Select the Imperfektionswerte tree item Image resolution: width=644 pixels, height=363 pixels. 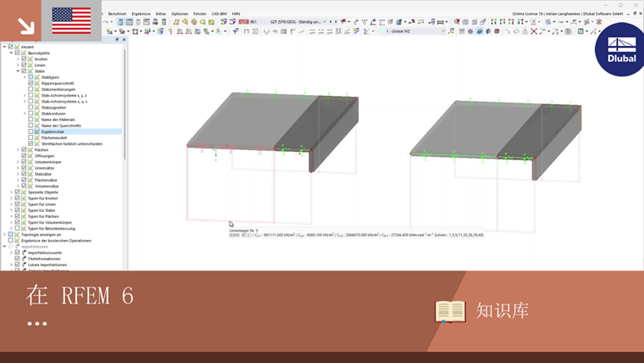pyautogui.click(x=45, y=253)
